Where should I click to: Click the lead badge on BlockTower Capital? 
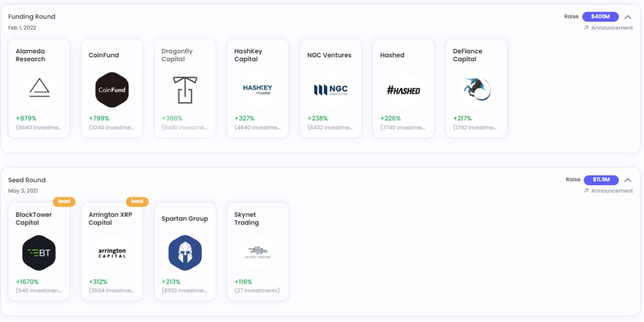(x=64, y=201)
